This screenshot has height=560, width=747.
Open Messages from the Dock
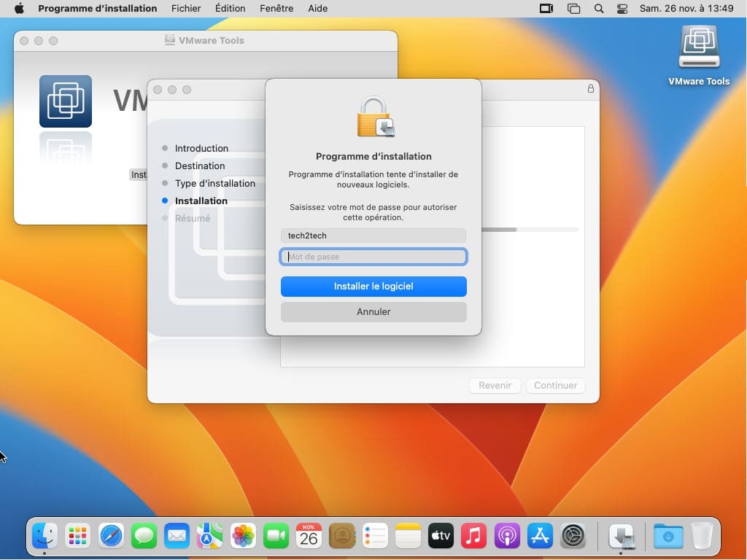pyautogui.click(x=144, y=536)
